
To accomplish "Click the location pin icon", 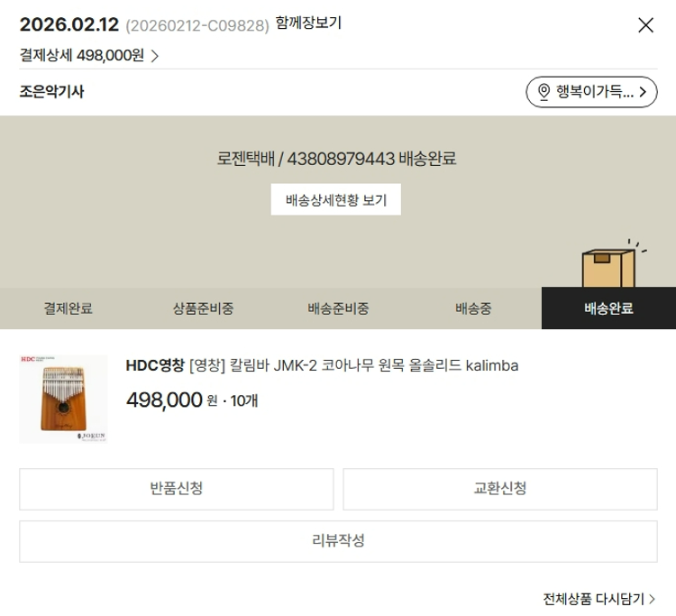I will 544,92.
